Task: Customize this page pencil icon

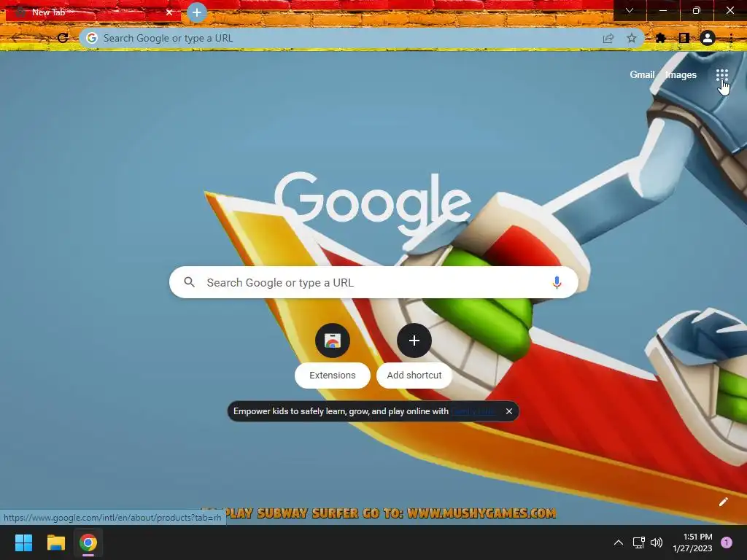Action: click(x=723, y=502)
